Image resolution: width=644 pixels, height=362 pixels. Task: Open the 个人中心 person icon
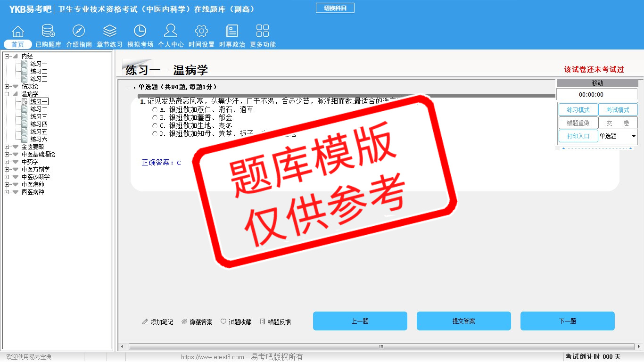(x=171, y=31)
